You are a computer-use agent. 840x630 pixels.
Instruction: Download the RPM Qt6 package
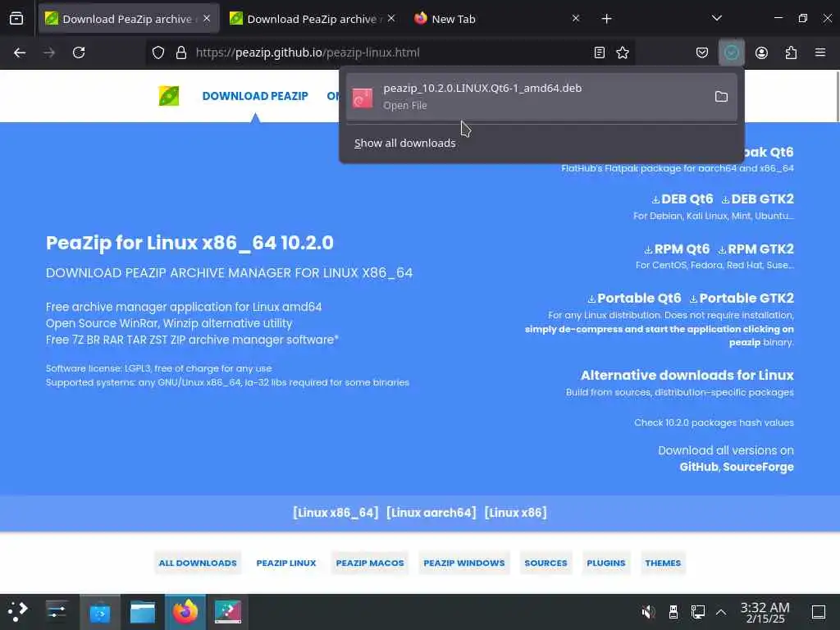(x=677, y=249)
